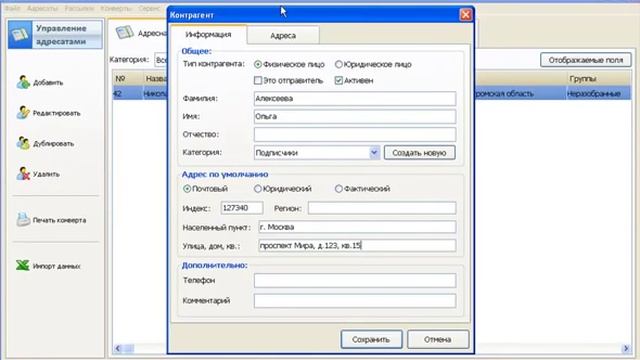This screenshot has width=640, height=360.
Task: Click the Управление адресатами book icon
Action: tap(20, 35)
